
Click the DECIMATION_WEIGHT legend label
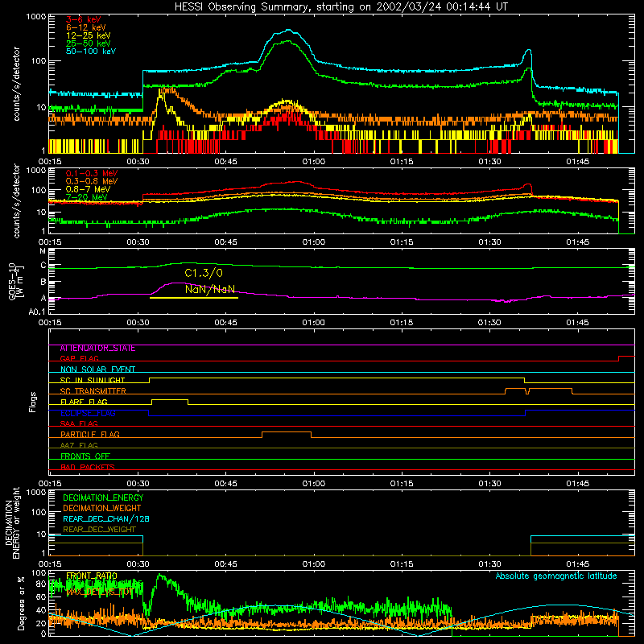tap(102, 509)
